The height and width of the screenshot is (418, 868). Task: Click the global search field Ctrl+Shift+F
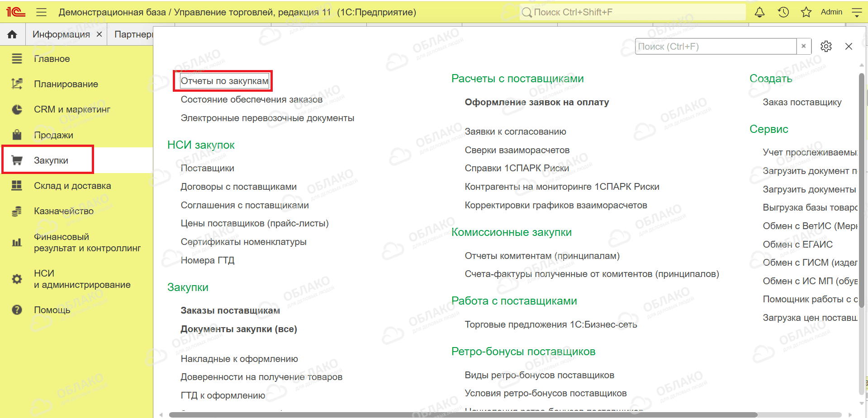coord(632,12)
